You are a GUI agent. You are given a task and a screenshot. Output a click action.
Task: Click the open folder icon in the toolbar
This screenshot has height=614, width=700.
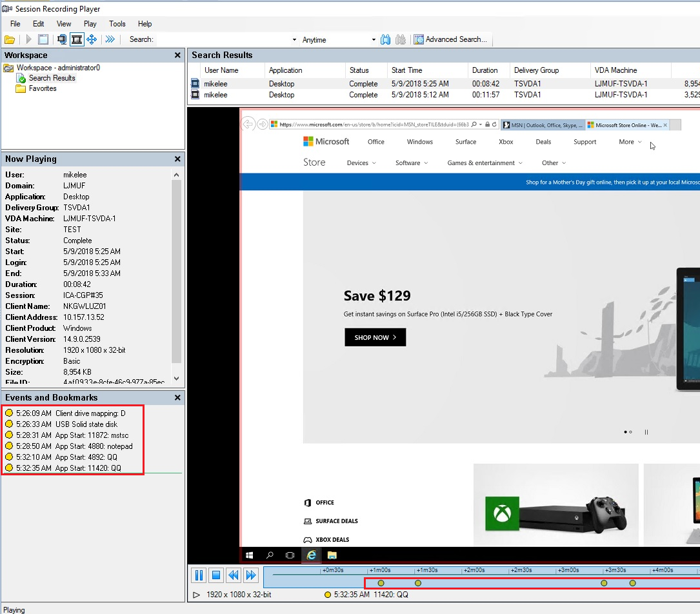tap(10, 40)
